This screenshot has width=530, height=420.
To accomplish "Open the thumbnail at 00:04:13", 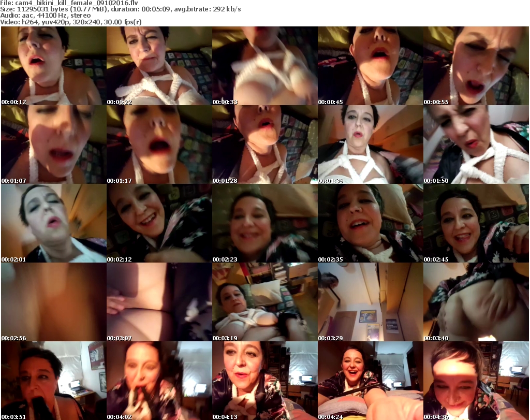I will 264,381.
